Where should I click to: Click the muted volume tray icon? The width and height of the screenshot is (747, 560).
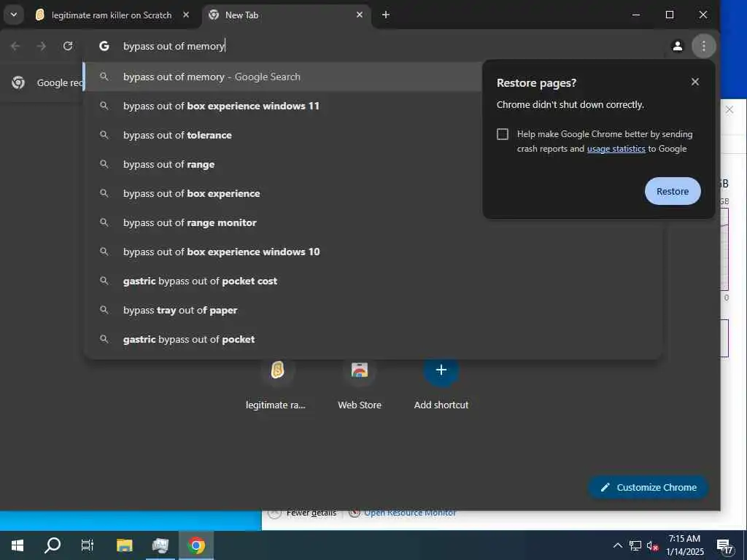(652, 545)
